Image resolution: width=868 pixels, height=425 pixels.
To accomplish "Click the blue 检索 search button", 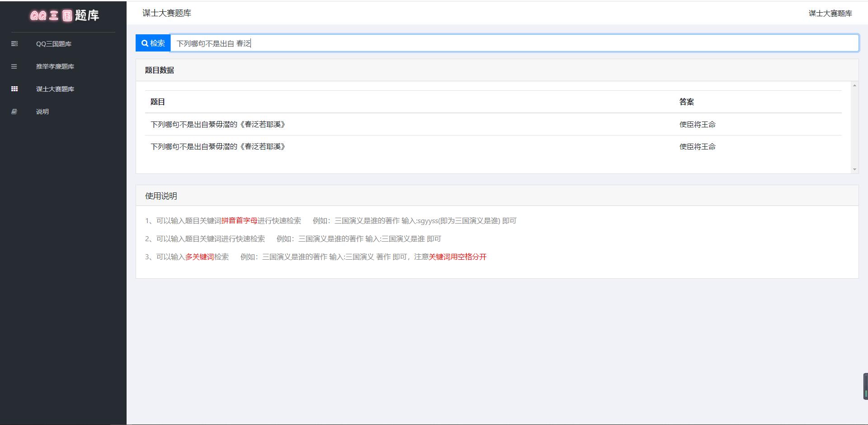I will [153, 43].
